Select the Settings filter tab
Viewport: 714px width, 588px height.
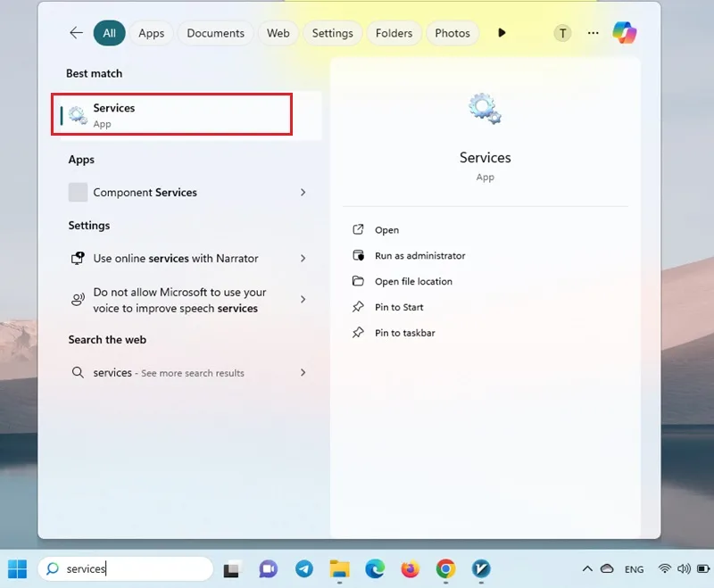click(x=332, y=33)
